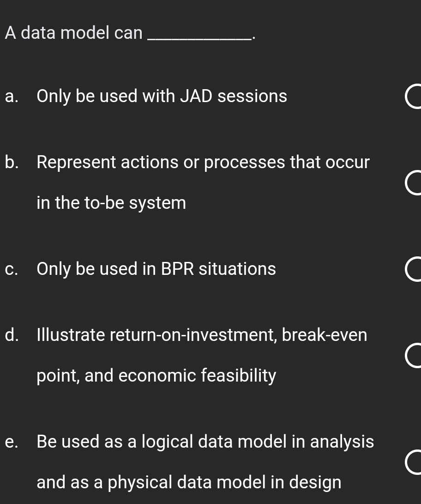This screenshot has height=504, width=421.
Task: Choose answer 'Only be used in BPR situations'
Action: [156, 269]
